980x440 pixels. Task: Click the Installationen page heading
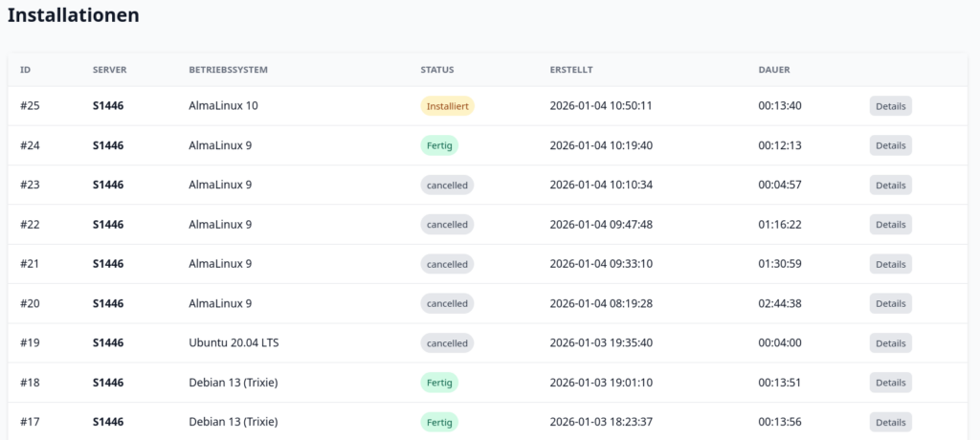click(x=74, y=15)
